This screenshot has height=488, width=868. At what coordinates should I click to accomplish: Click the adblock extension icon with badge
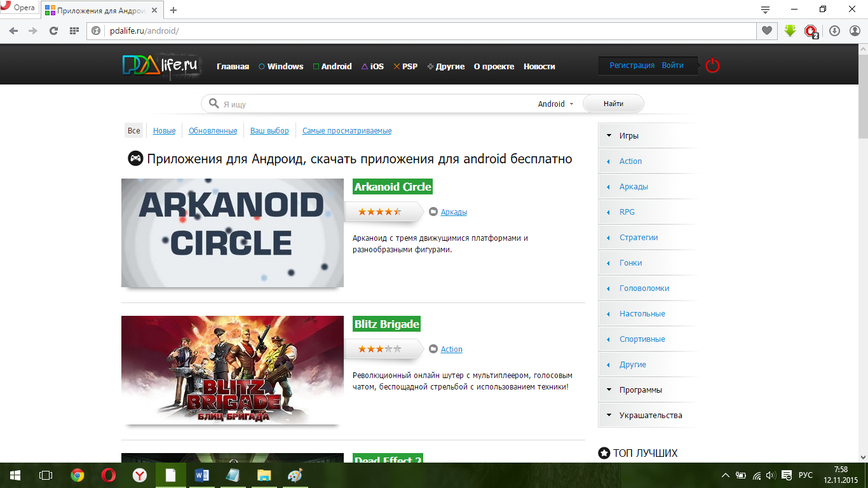pyautogui.click(x=811, y=30)
